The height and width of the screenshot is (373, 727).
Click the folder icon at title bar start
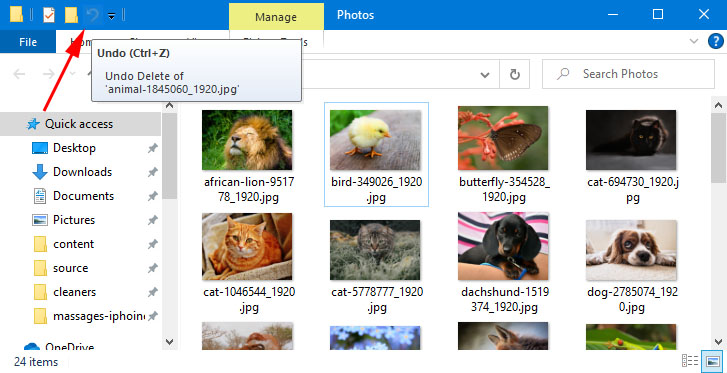16,14
